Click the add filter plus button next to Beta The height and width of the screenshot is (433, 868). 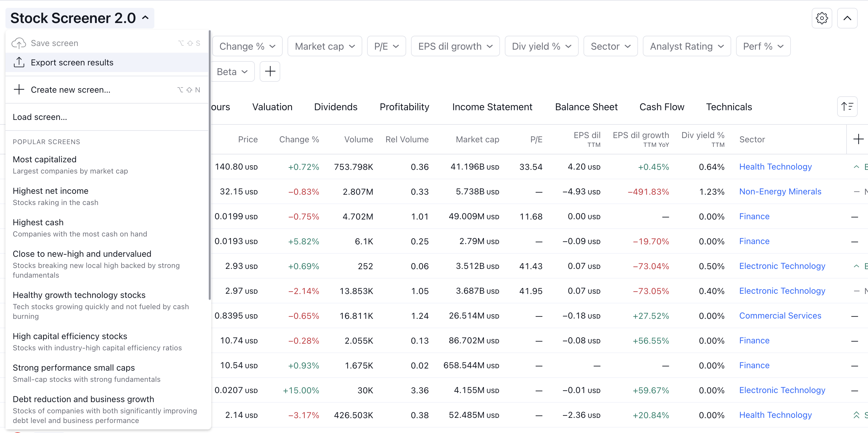point(270,71)
